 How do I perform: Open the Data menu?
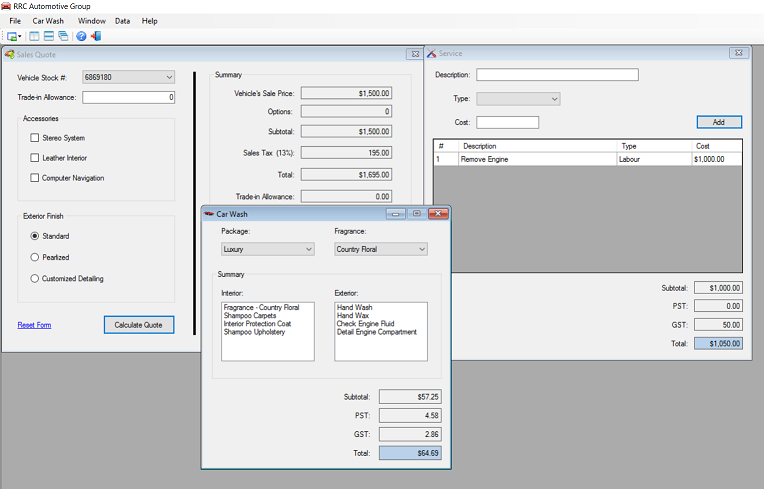[x=122, y=20]
